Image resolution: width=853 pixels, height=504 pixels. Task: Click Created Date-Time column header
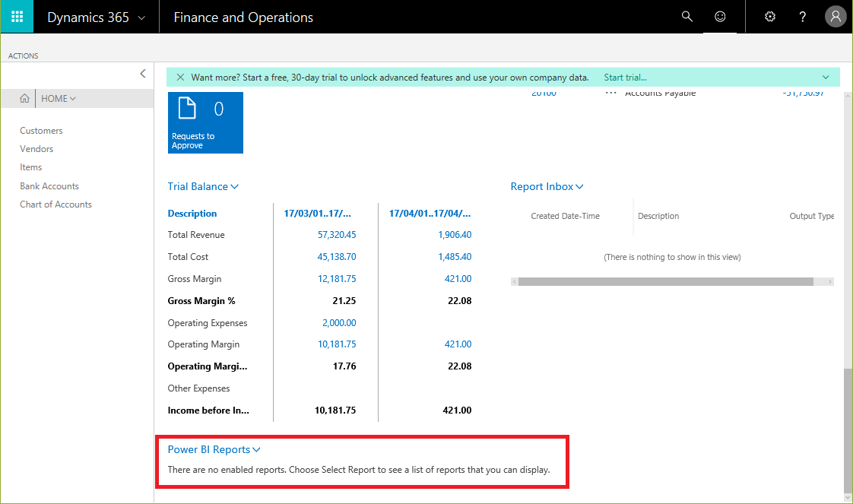(x=565, y=216)
